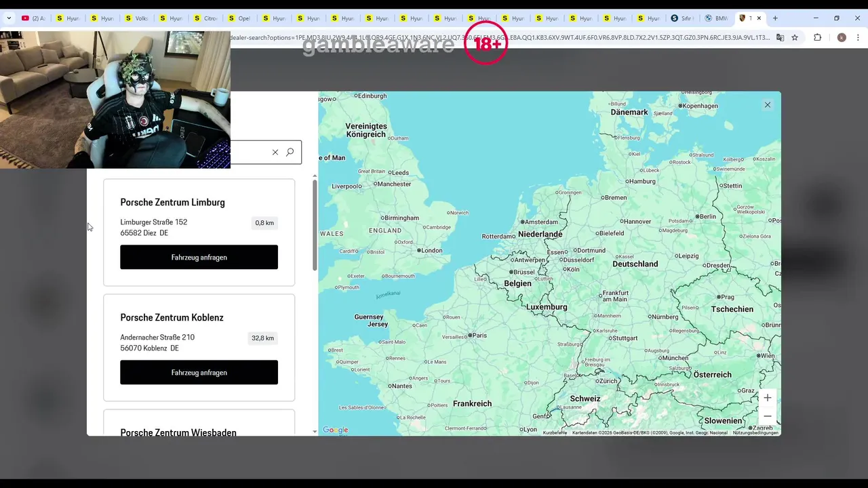The width and height of the screenshot is (868, 488).
Task: Open the Kurzbefehle map shortcuts link
Action: point(555,432)
